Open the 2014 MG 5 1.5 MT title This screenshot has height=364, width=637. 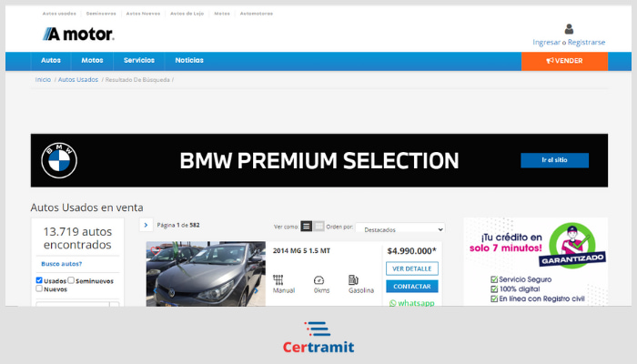click(x=301, y=251)
